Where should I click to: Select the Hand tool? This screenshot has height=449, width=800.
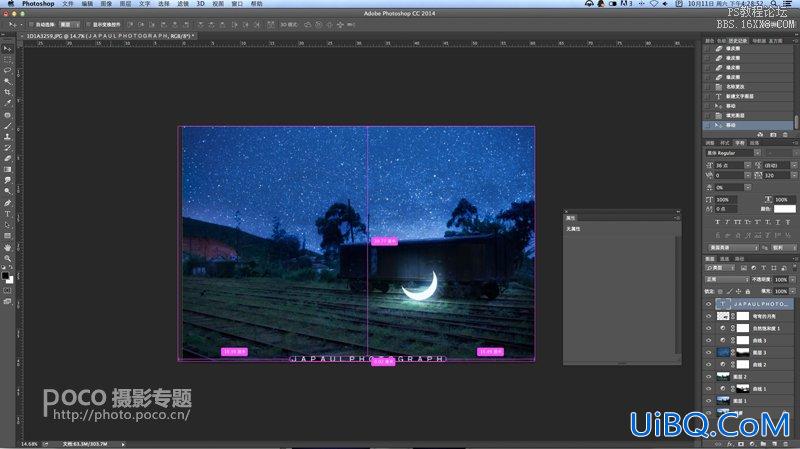[x=7, y=247]
